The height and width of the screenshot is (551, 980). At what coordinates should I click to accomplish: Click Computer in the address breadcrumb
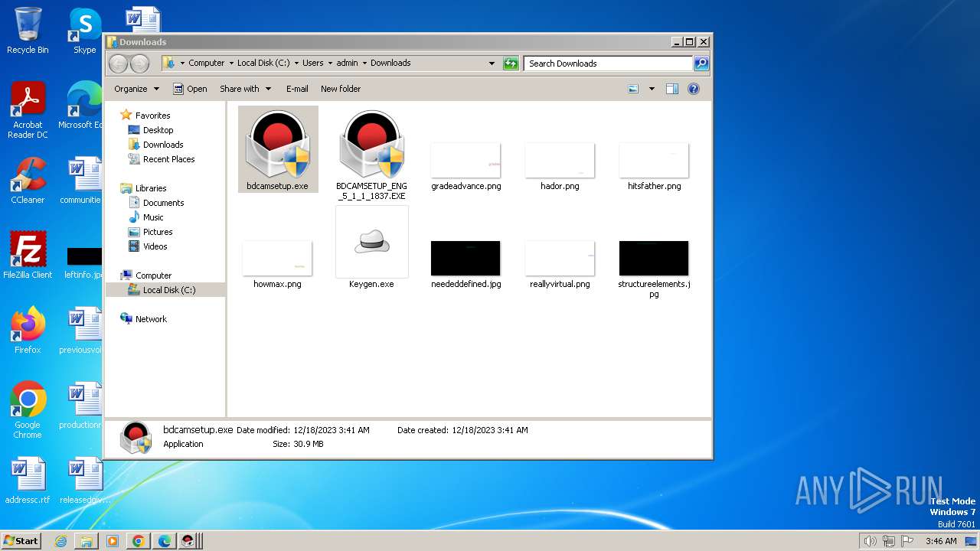[x=207, y=64]
